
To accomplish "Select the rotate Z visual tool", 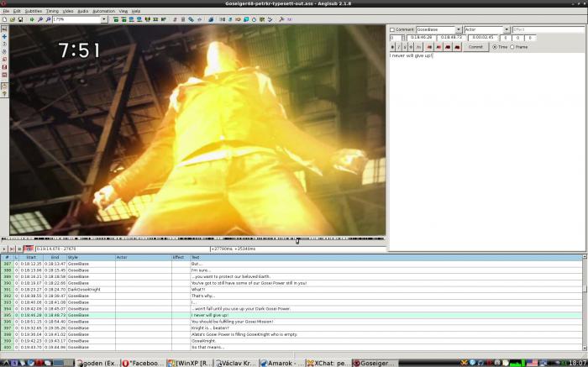I will [4, 45].
